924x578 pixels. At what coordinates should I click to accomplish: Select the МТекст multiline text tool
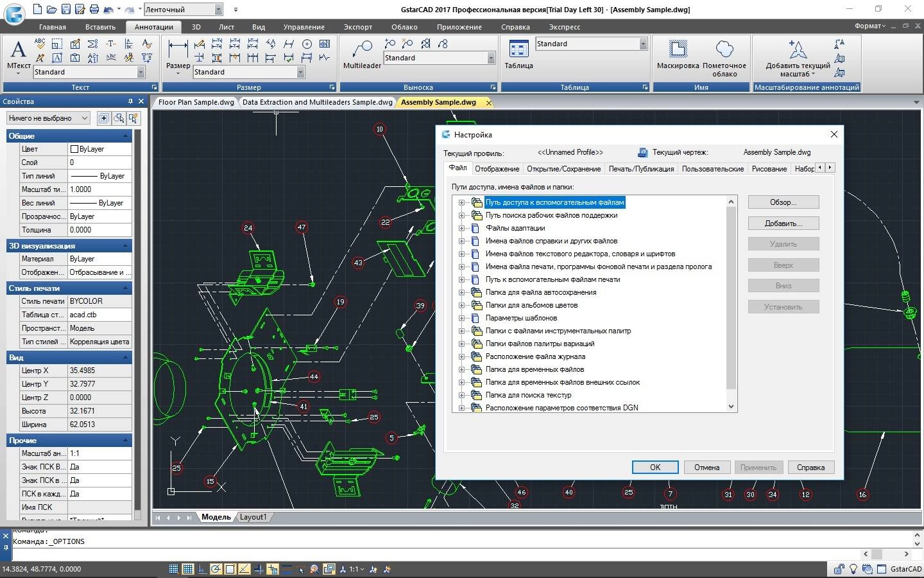tap(19, 56)
